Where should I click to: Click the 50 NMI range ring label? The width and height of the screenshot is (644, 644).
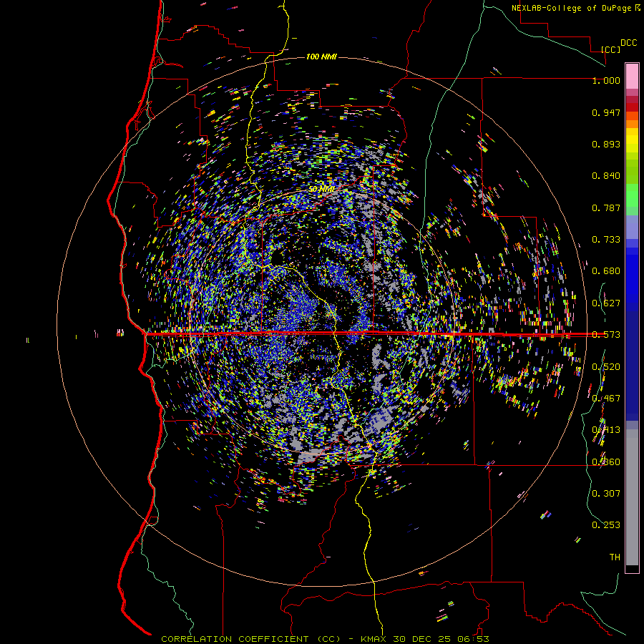(321, 190)
